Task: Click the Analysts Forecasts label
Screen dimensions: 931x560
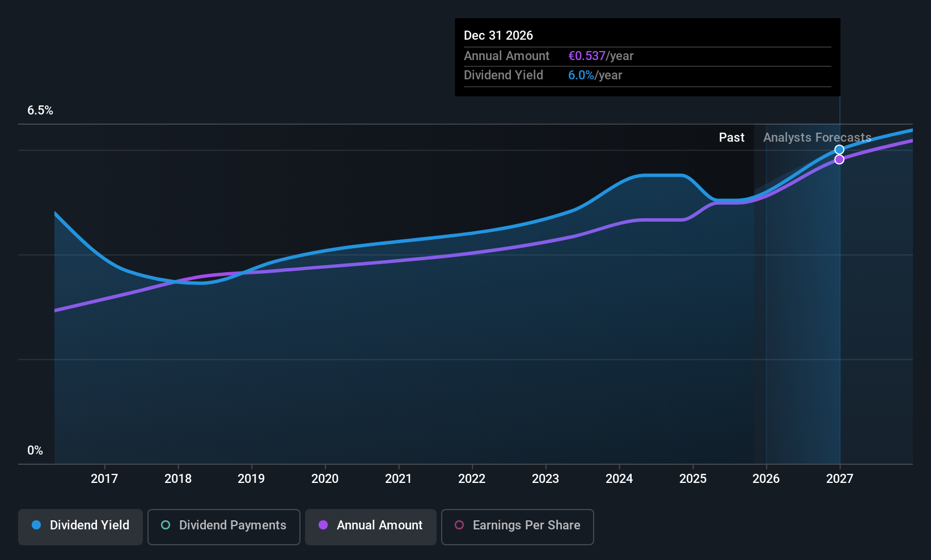Action: coord(816,138)
